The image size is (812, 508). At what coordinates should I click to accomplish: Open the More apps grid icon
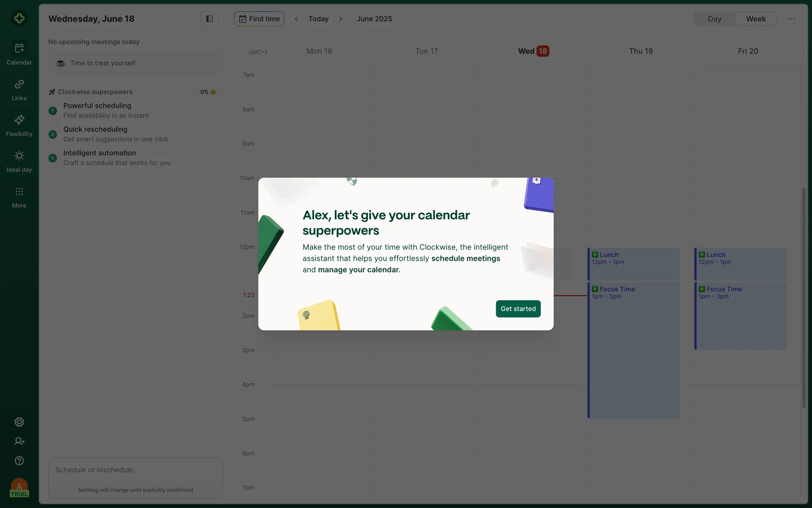pos(19,192)
